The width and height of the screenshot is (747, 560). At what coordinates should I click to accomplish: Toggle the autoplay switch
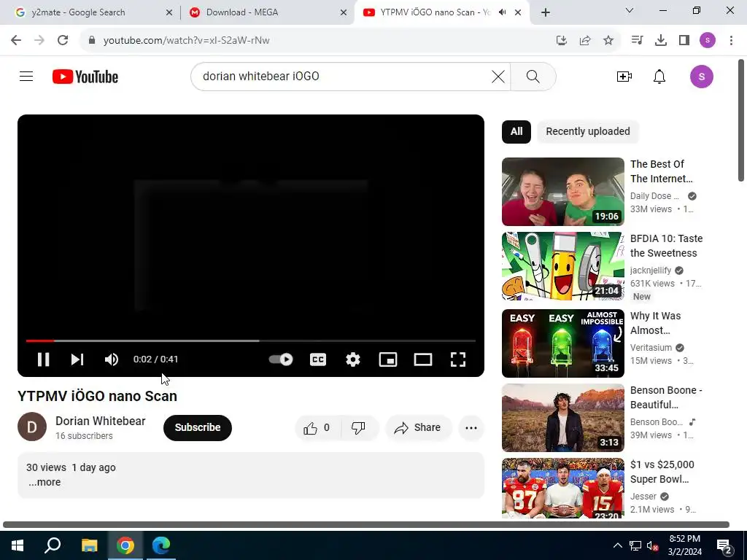tap(281, 359)
